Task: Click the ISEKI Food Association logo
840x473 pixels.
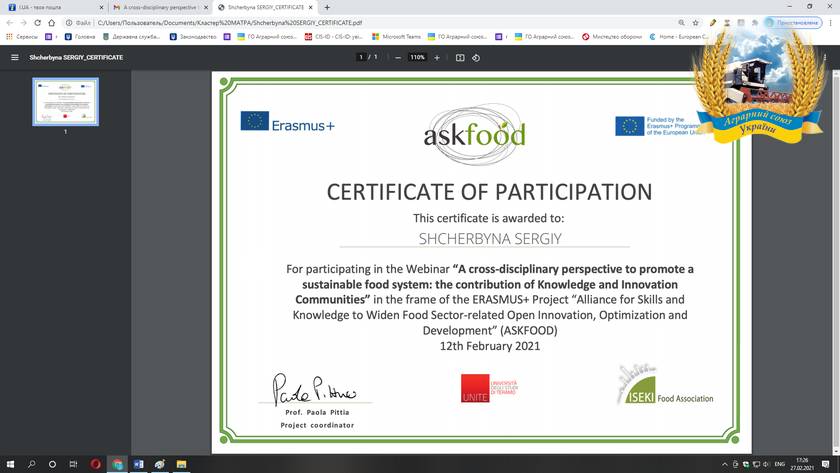Action: click(664, 385)
